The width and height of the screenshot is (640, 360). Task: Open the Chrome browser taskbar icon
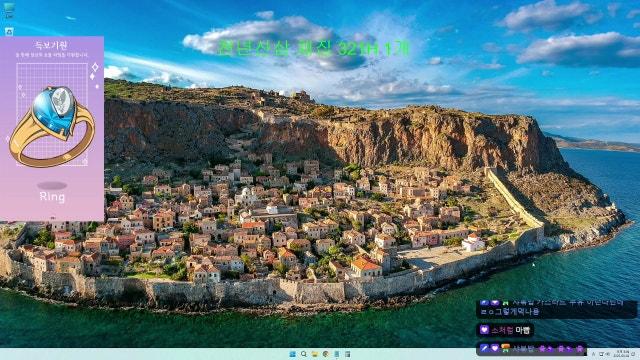(326, 354)
